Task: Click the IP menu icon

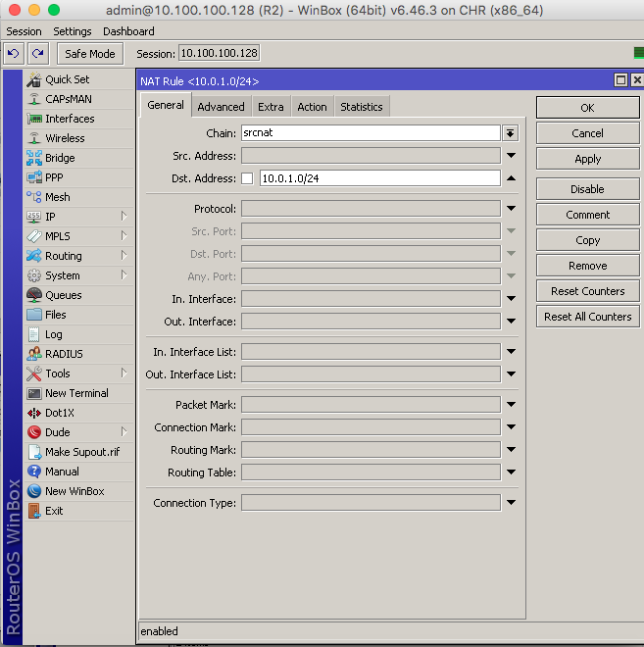Action: point(34,217)
